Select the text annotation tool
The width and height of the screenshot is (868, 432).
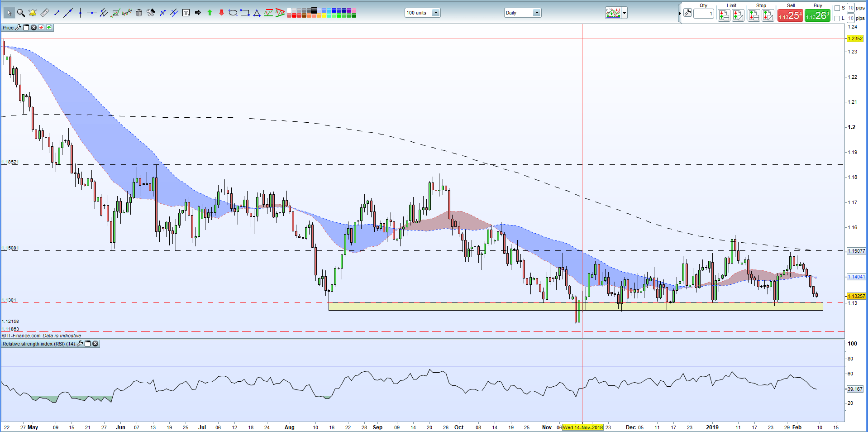click(186, 13)
